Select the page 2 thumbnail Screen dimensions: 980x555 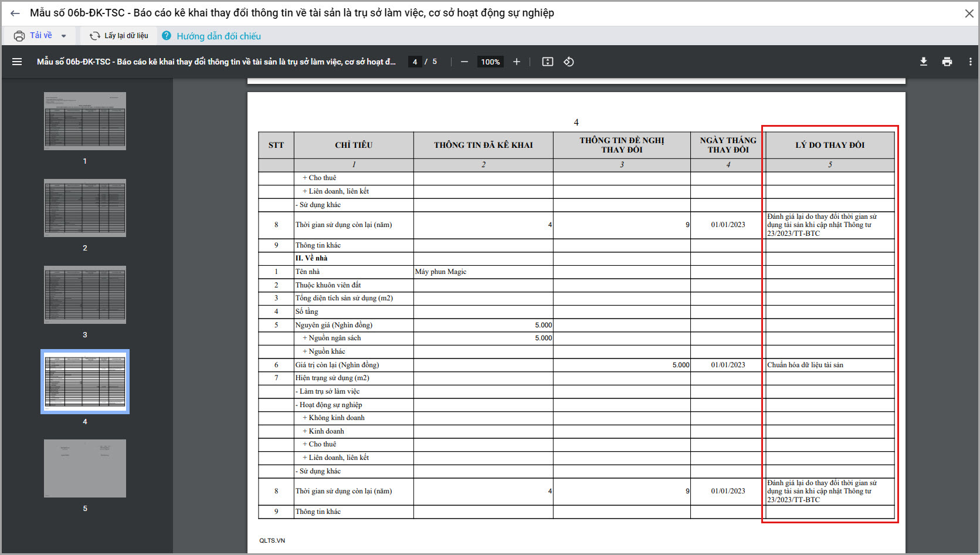(85, 208)
